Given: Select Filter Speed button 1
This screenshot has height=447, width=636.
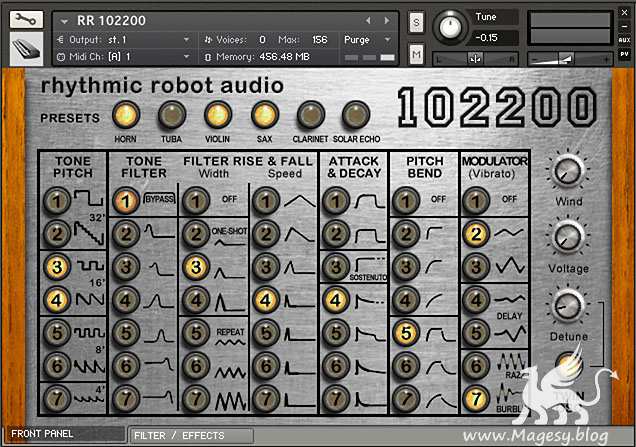Looking at the screenshot, I should pos(266,201).
